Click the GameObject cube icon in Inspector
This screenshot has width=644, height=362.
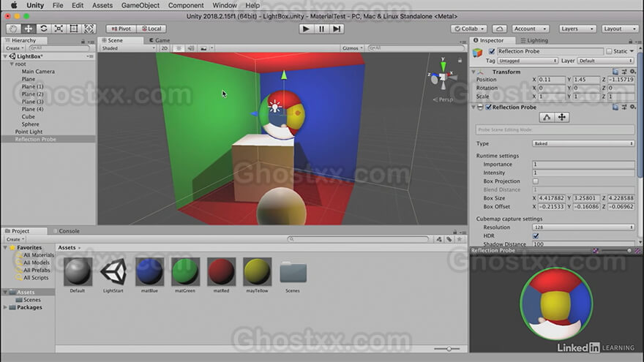[478, 52]
